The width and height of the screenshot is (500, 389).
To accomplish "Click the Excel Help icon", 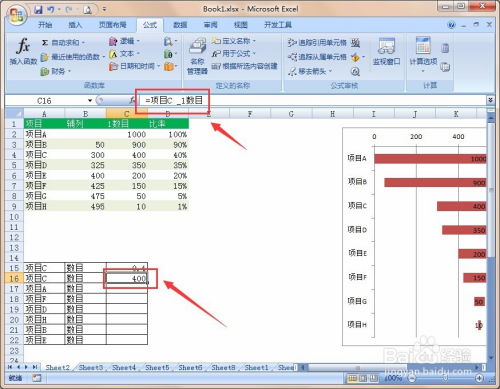I will click(451, 25).
